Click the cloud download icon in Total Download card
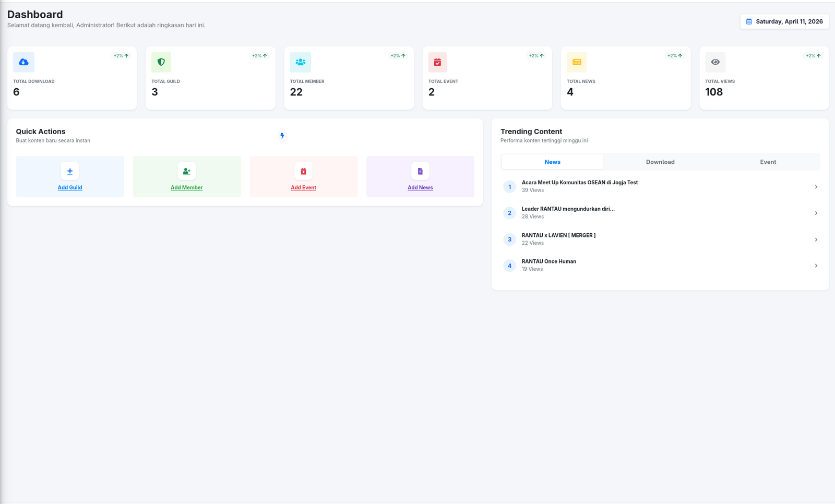 click(23, 62)
